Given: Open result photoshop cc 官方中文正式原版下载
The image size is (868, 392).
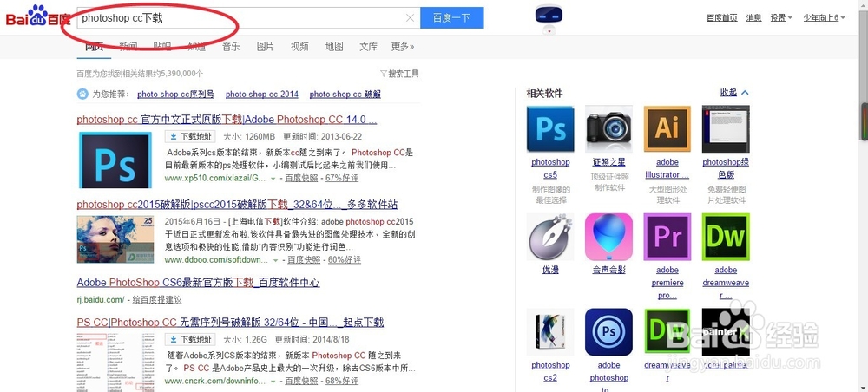Looking at the screenshot, I should pos(227,120).
